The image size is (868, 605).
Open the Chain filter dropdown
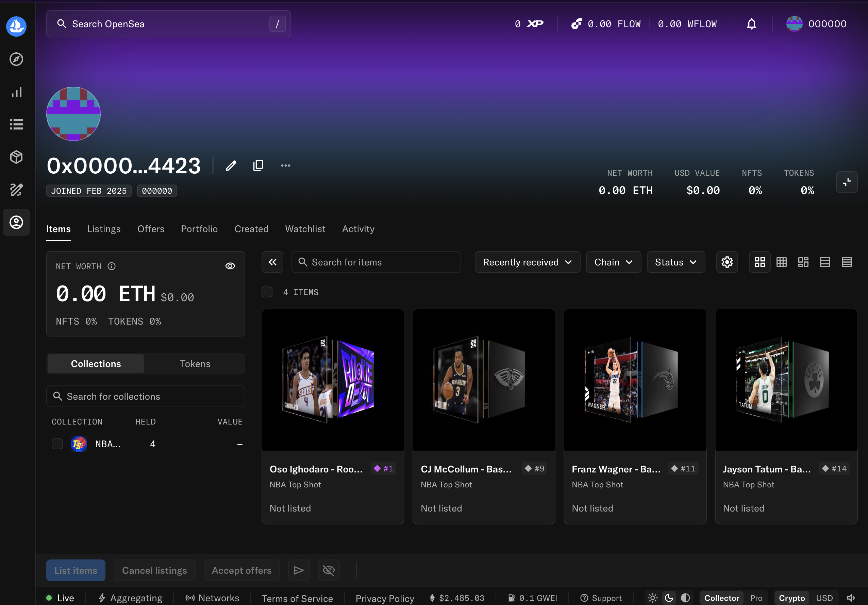click(x=613, y=262)
